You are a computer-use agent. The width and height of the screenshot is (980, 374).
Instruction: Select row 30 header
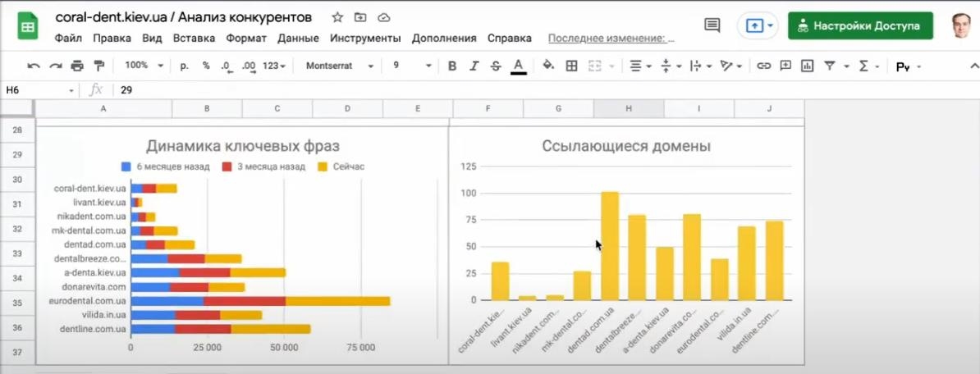point(17,180)
